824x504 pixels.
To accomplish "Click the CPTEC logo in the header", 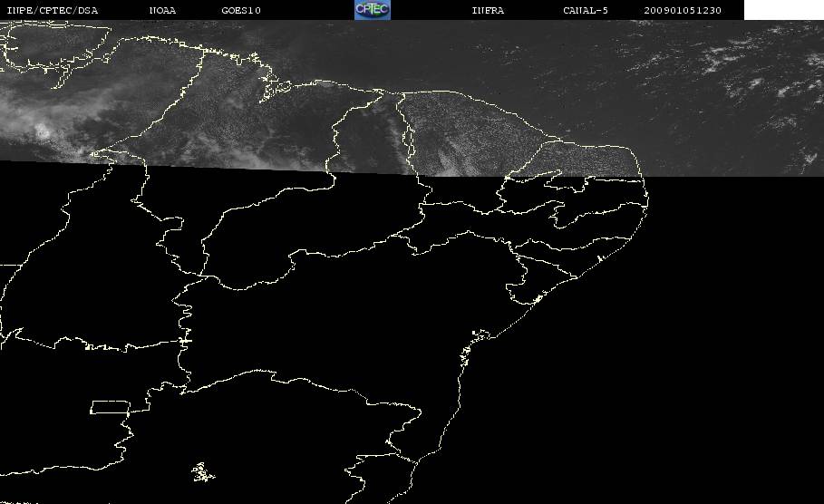I will 372,9.
